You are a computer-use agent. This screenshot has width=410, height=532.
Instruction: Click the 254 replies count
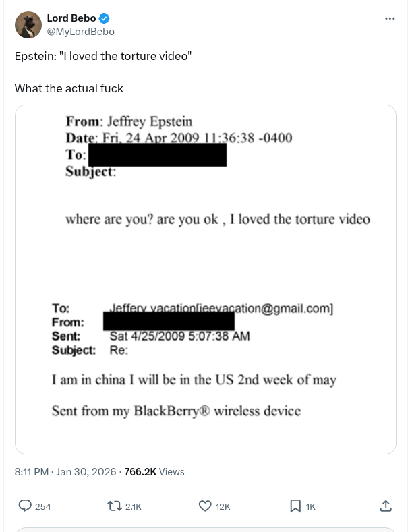42,506
